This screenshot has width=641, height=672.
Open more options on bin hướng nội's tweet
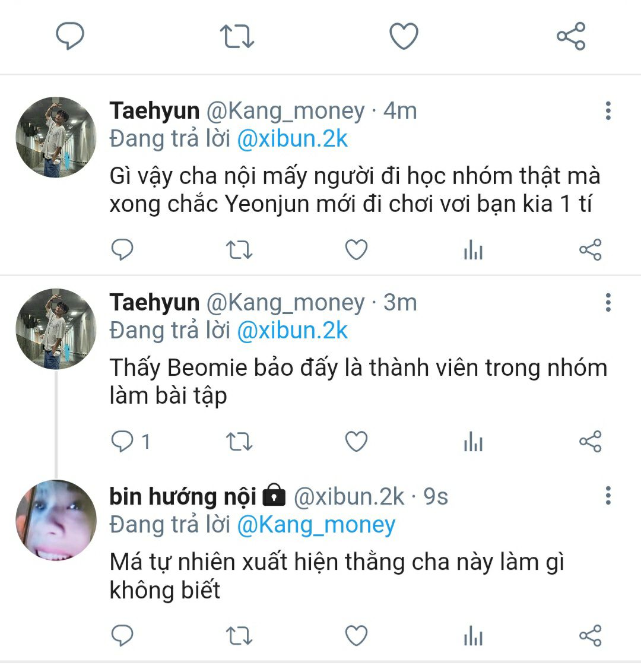point(608,495)
